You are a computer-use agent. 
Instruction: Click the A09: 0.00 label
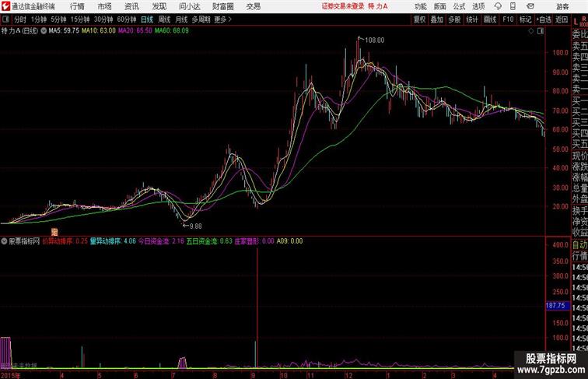point(289,241)
